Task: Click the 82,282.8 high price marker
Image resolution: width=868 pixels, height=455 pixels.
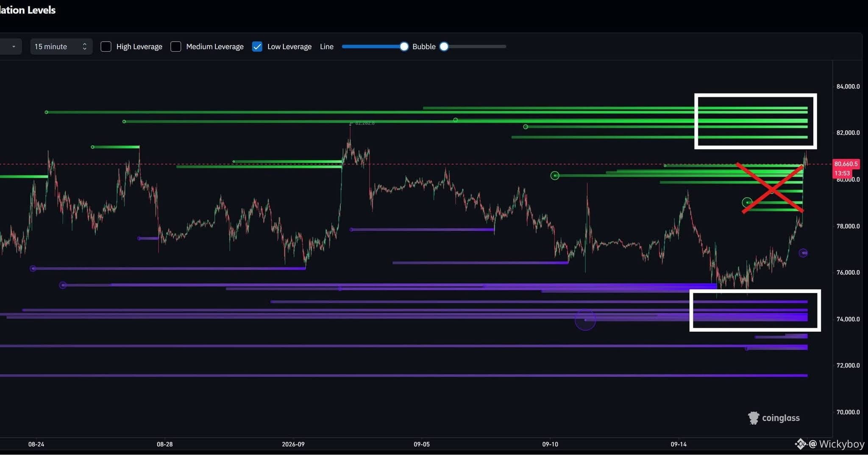Action: click(363, 123)
